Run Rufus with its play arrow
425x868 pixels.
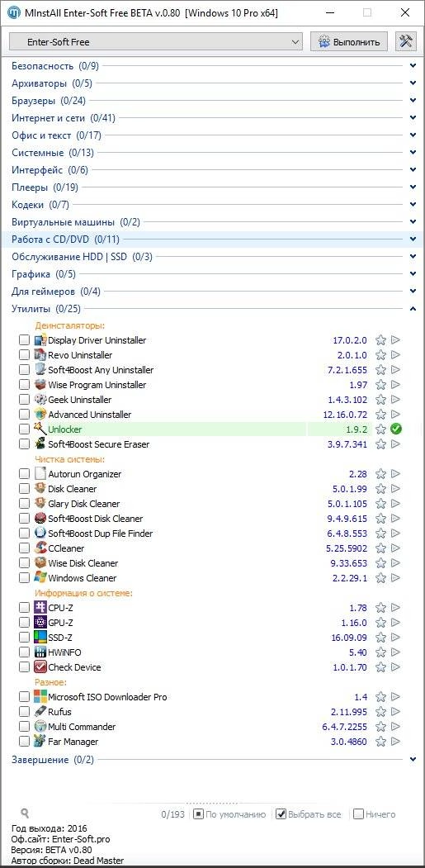tap(395, 711)
